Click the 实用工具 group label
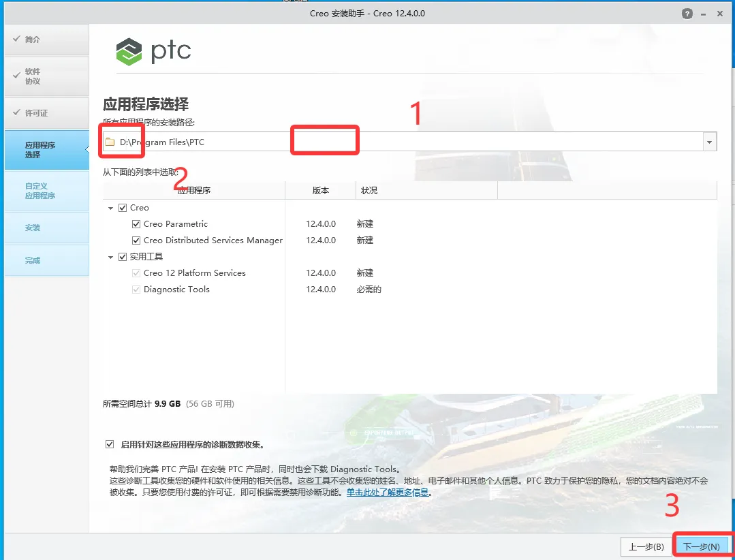 point(146,257)
